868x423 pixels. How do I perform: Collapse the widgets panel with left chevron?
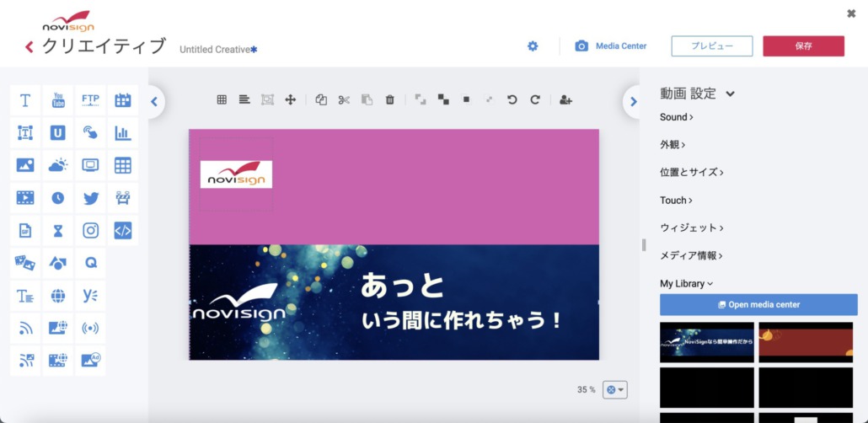coord(154,101)
